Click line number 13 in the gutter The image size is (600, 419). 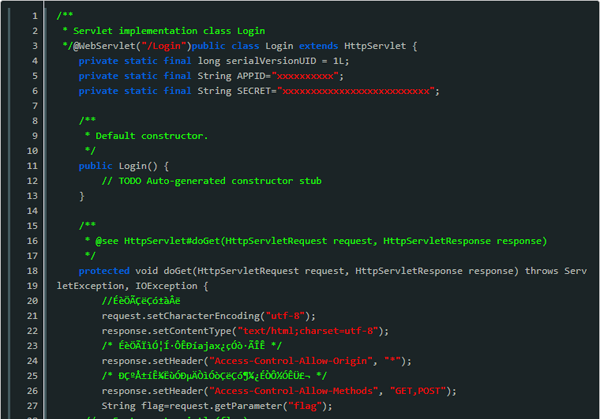[x=33, y=196]
